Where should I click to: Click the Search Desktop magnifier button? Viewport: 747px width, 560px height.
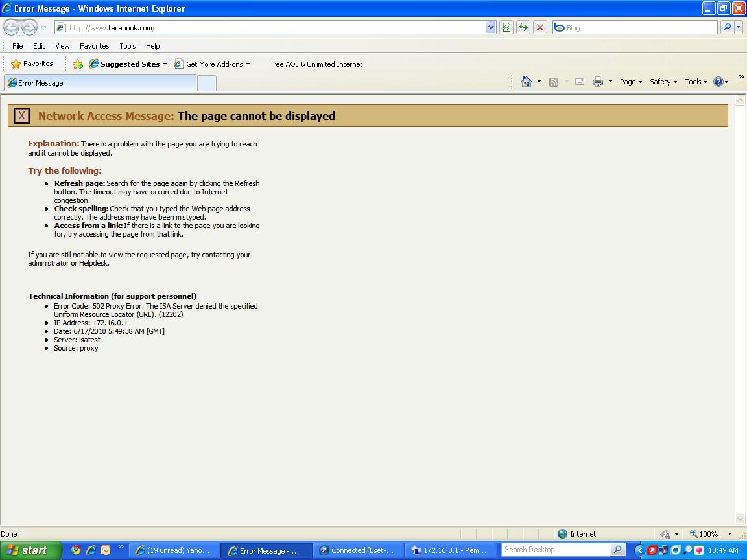[617, 550]
